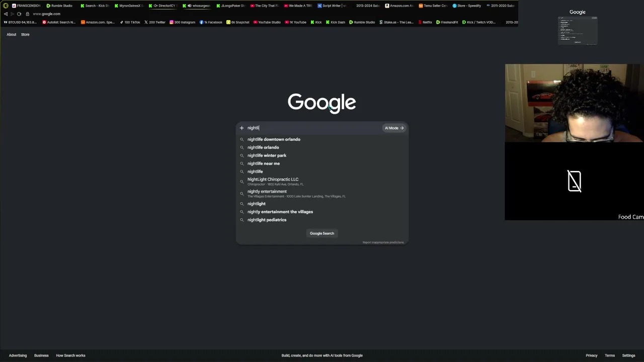The height and width of the screenshot is (362, 644).
Task: Select suggestion 'nightly entertainment the villages'
Action: point(322,212)
